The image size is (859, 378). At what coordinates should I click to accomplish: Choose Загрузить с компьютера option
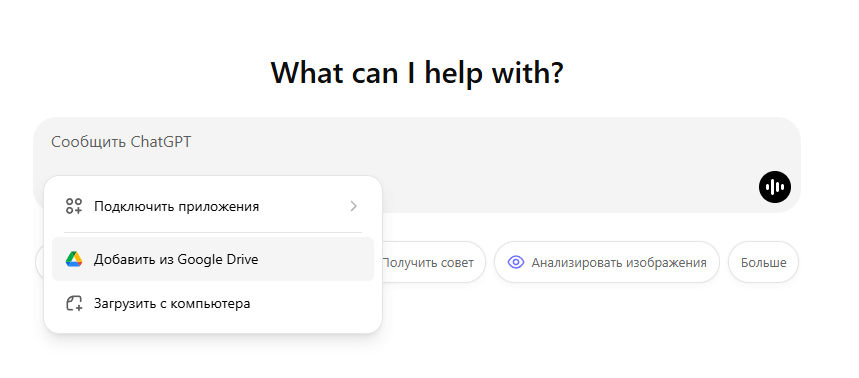point(213,303)
